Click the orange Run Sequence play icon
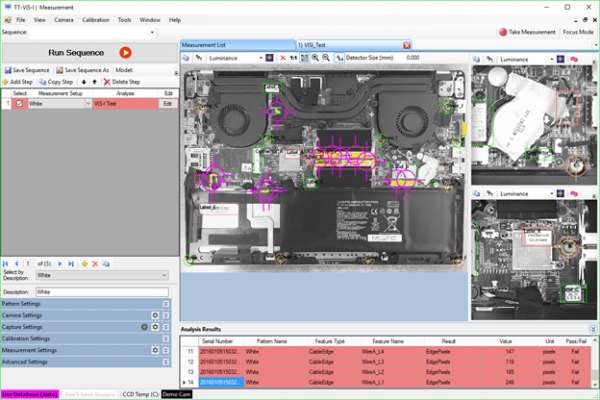The width and height of the screenshot is (600, 400). (125, 52)
